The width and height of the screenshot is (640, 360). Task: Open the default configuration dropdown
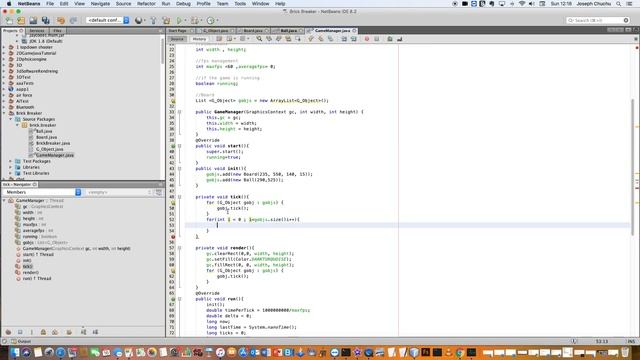[108, 20]
